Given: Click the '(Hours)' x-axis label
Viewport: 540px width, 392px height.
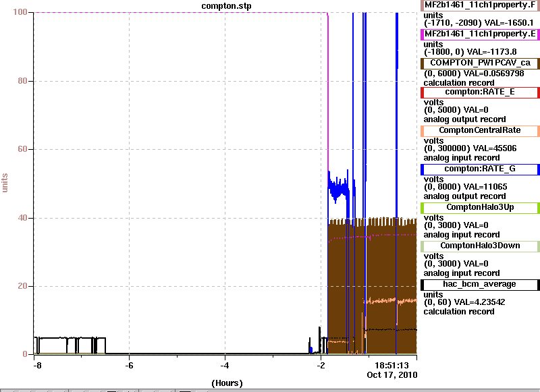Looking at the screenshot, I should [227, 383].
